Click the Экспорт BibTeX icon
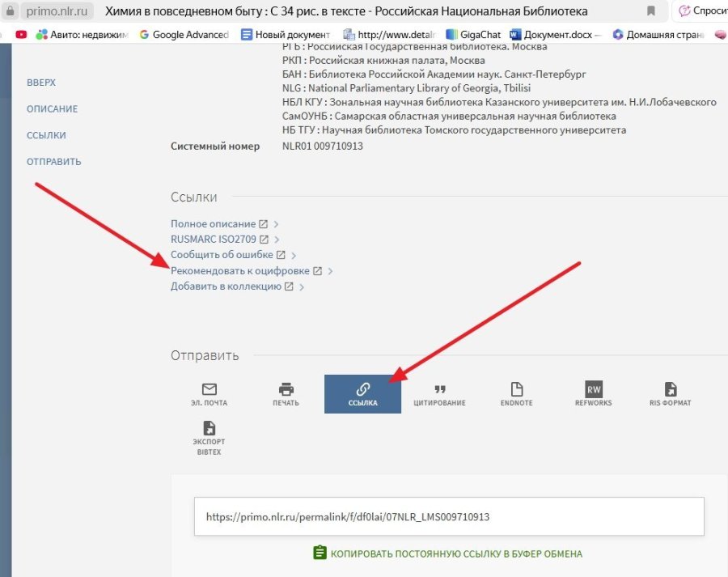The image size is (728, 577). (209, 429)
